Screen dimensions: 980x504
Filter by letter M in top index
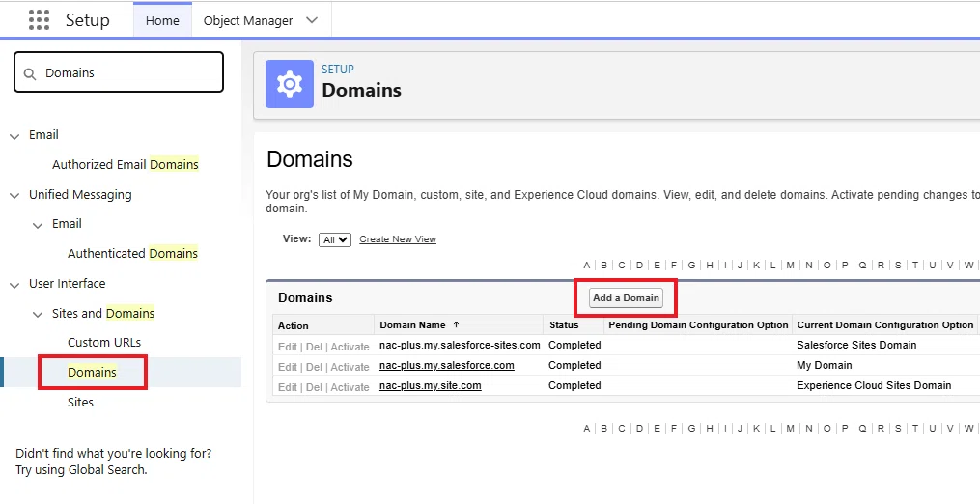pyautogui.click(x=790, y=266)
